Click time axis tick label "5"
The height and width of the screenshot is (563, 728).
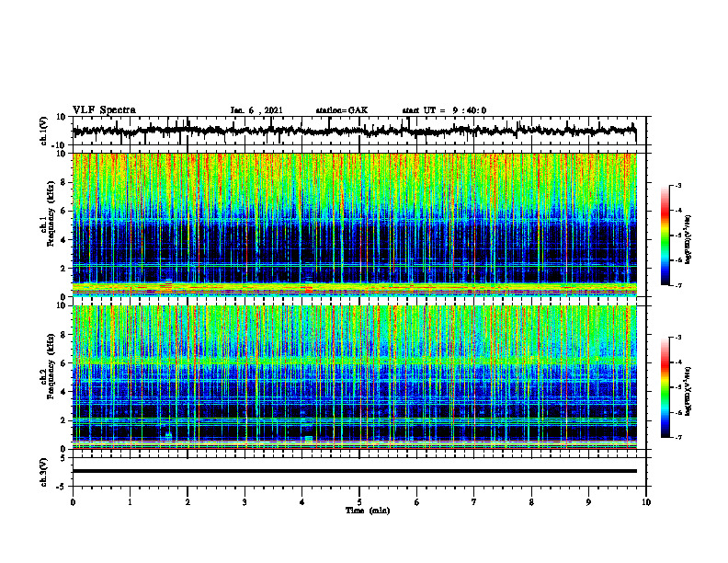[x=359, y=502]
